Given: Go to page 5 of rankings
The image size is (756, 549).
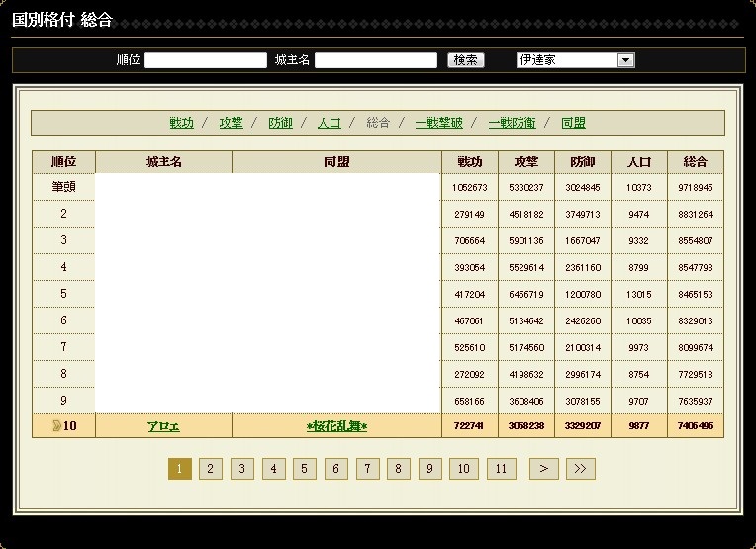Looking at the screenshot, I should click(x=305, y=469).
